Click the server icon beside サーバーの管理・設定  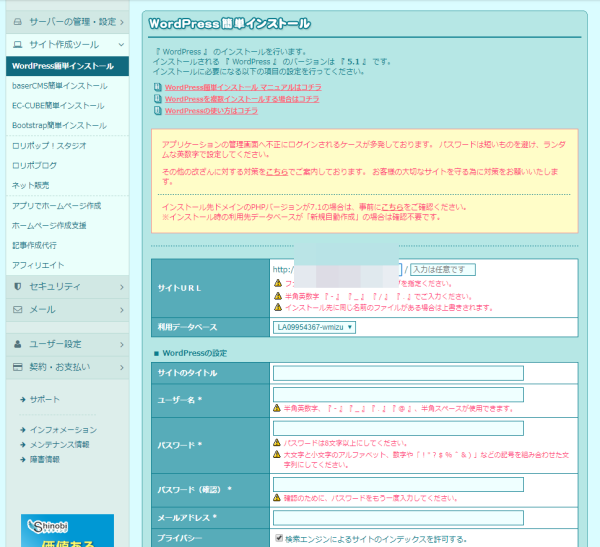[x=17, y=21]
